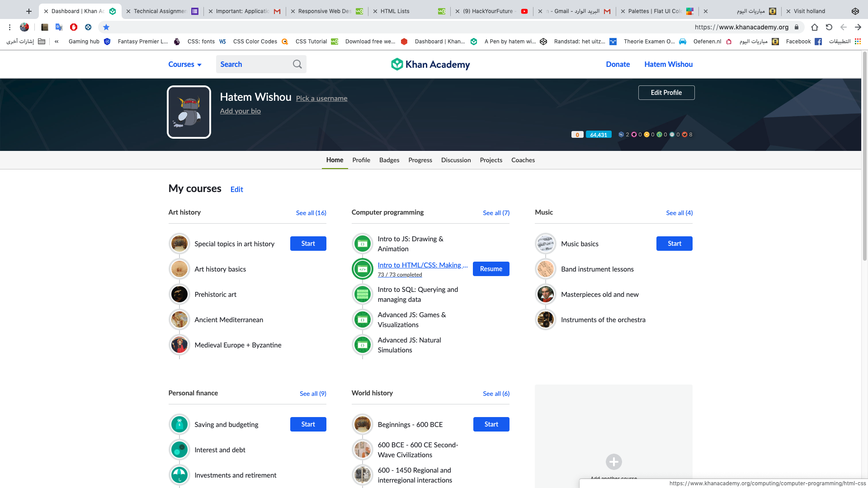Open the browser three-dot menu

(x=9, y=27)
